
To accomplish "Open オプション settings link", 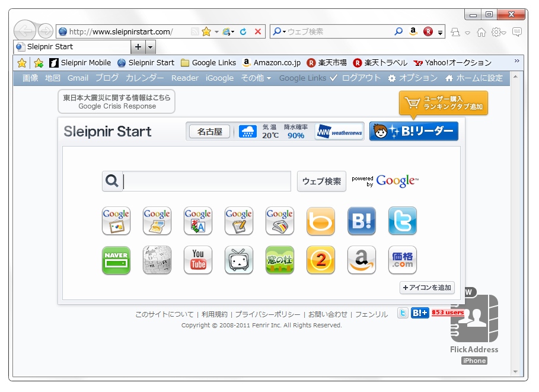I will click(413, 78).
